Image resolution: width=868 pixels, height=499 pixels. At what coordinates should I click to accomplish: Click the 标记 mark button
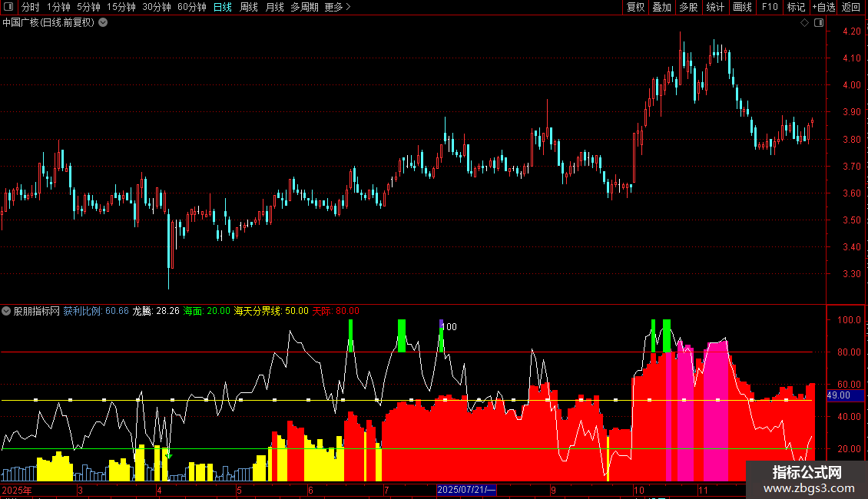pos(796,7)
